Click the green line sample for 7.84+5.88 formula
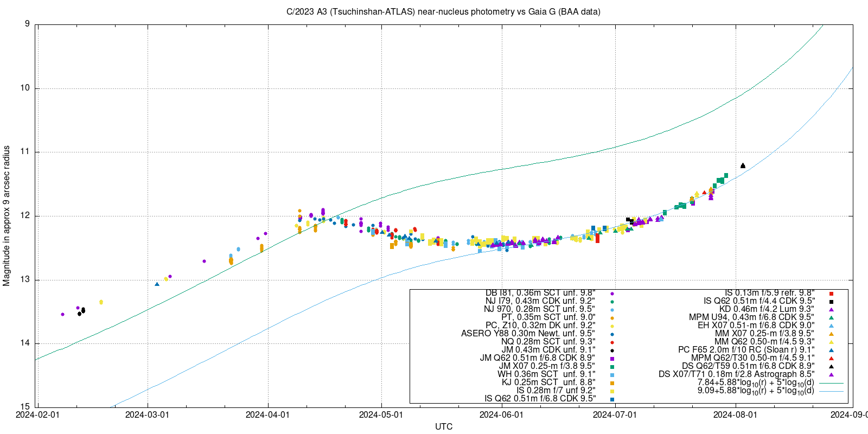Image resolution: width=868 pixels, height=434 pixels. tap(831, 382)
